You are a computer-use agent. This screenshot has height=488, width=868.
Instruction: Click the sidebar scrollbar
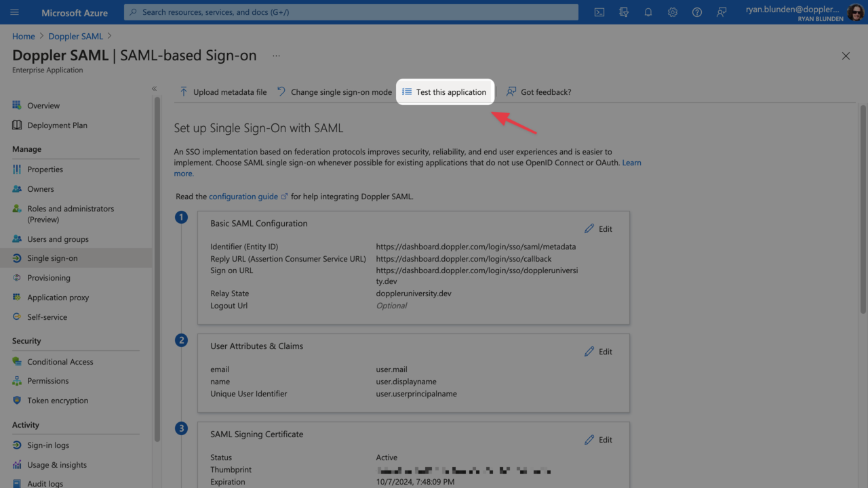tap(157, 269)
